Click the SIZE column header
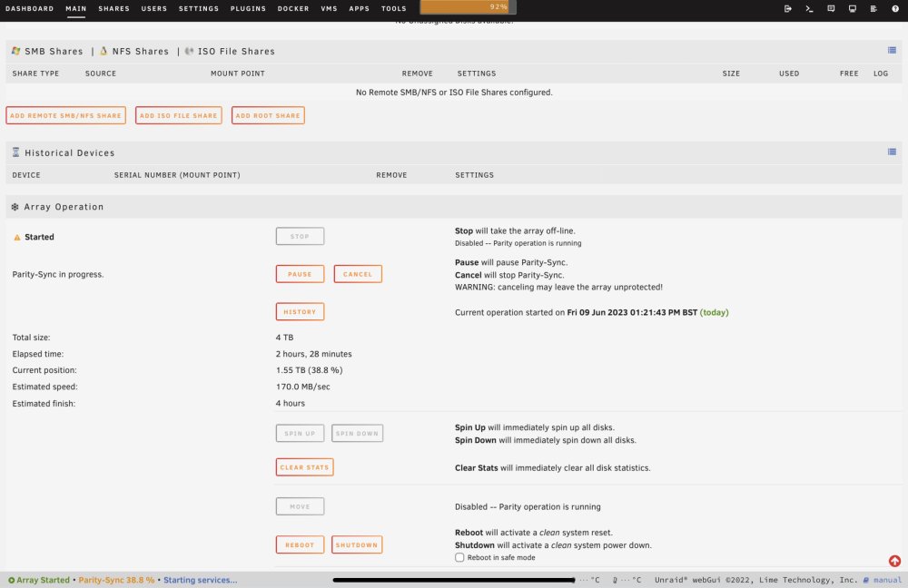Screen dimensions: 908x588 click(x=731, y=73)
